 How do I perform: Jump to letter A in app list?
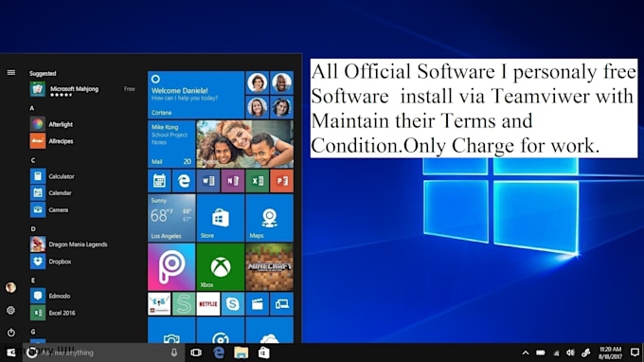click(x=32, y=108)
